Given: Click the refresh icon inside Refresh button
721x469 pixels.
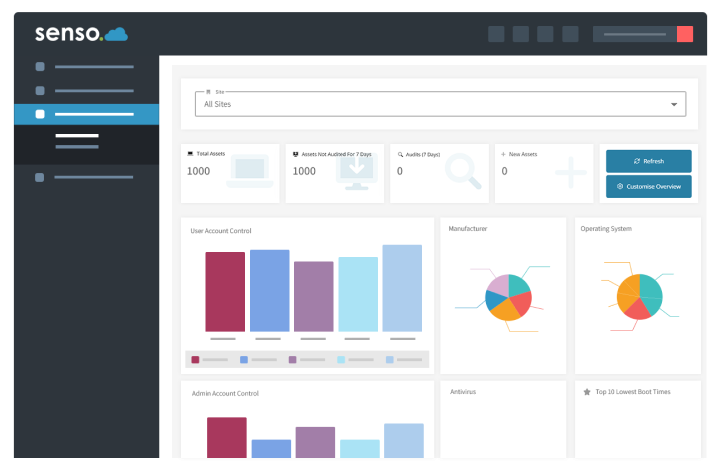Looking at the screenshot, I should (637, 161).
